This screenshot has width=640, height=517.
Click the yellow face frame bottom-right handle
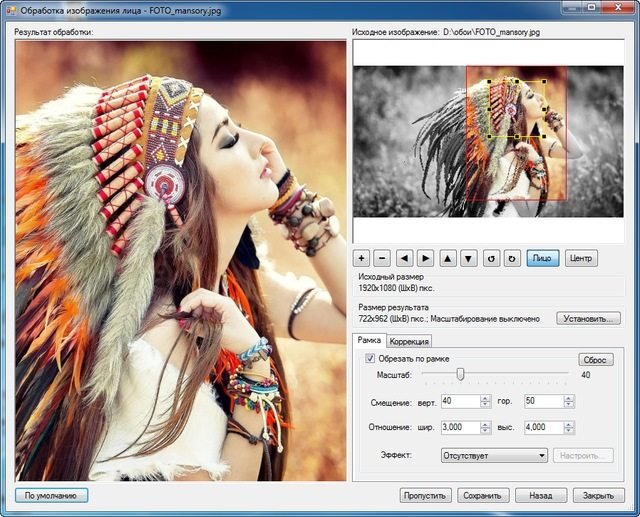pyautogui.click(x=544, y=136)
